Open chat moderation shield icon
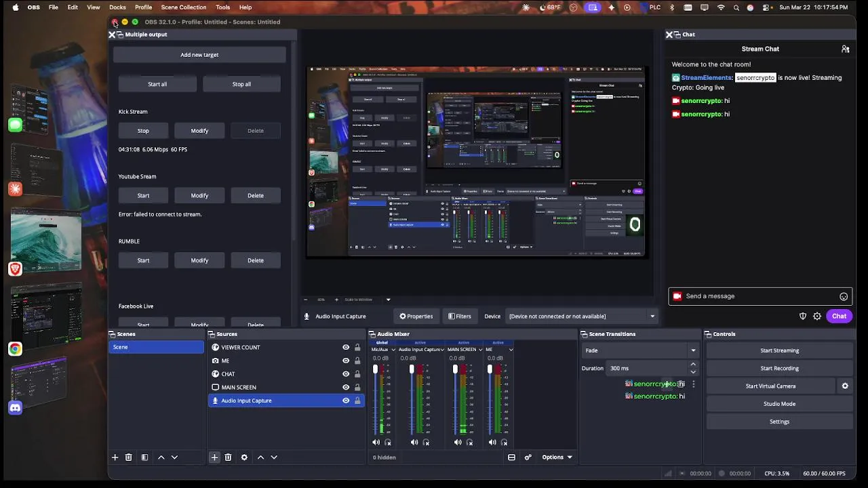Viewport: 868px width, 488px height. point(803,317)
